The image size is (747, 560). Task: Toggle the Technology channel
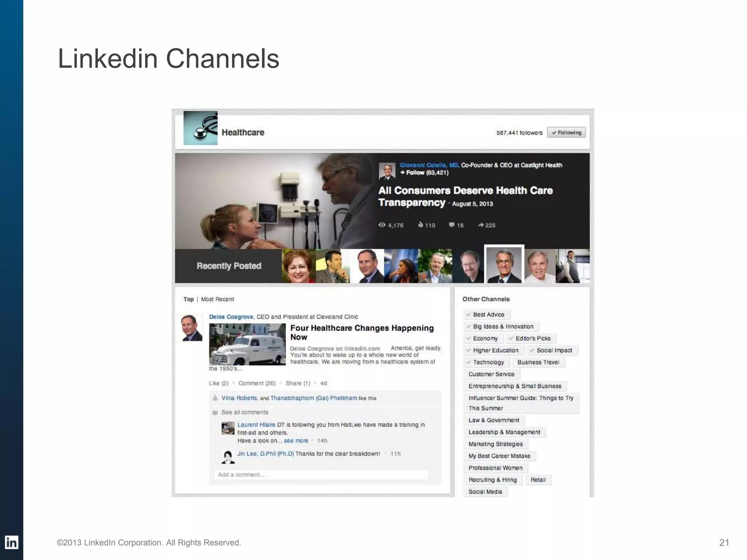(x=486, y=362)
